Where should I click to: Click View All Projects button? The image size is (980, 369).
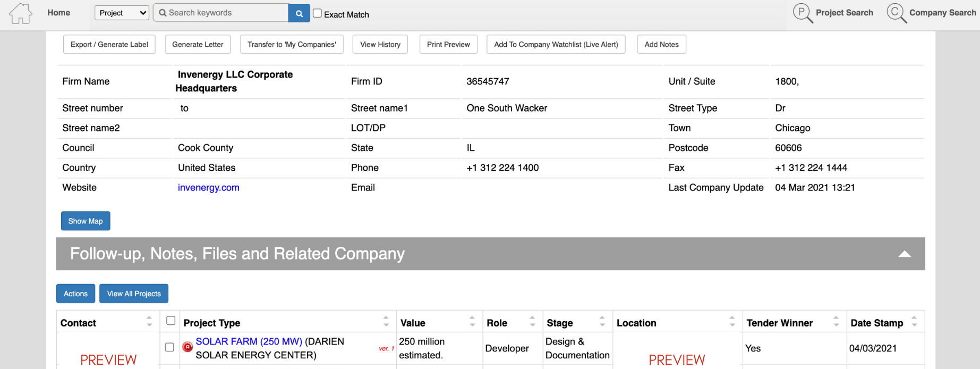click(x=134, y=293)
